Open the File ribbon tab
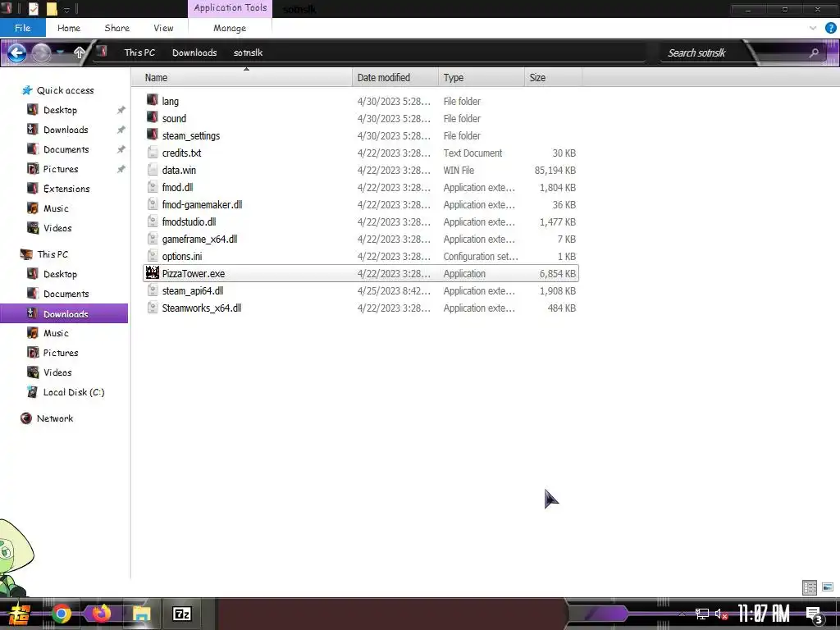 [22, 28]
